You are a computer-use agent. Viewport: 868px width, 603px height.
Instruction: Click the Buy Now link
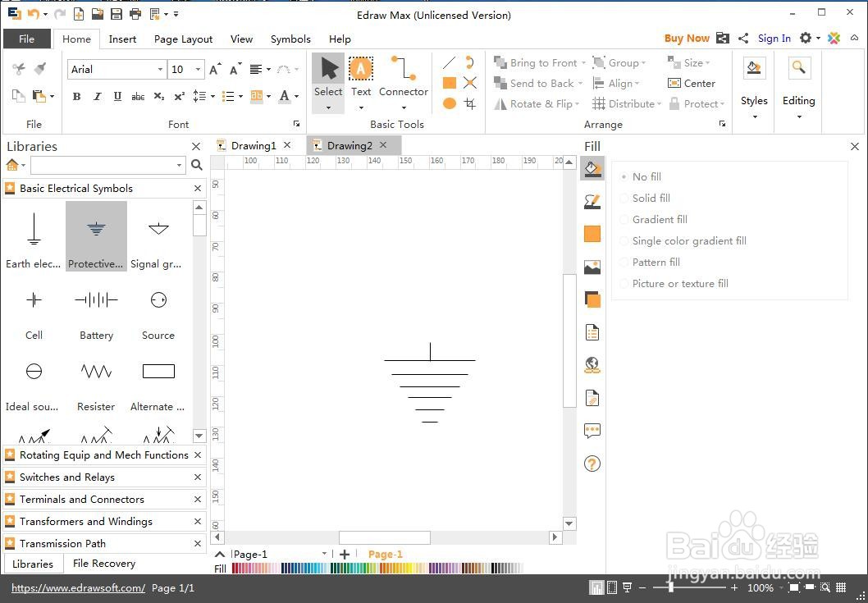click(x=687, y=39)
